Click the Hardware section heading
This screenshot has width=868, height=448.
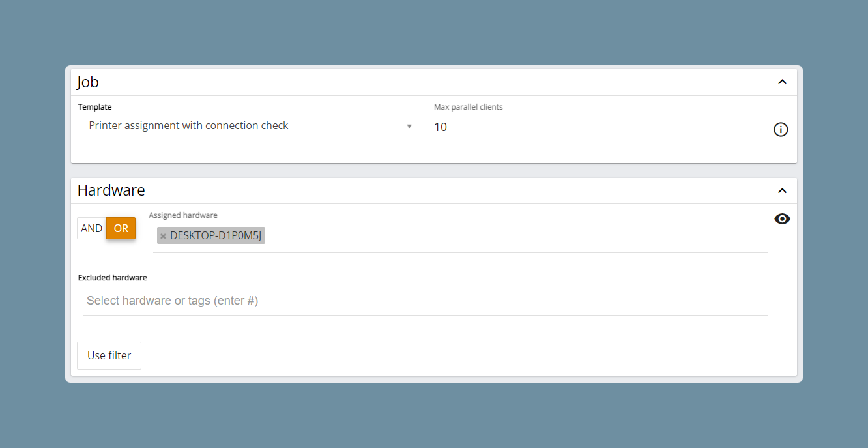tap(111, 190)
